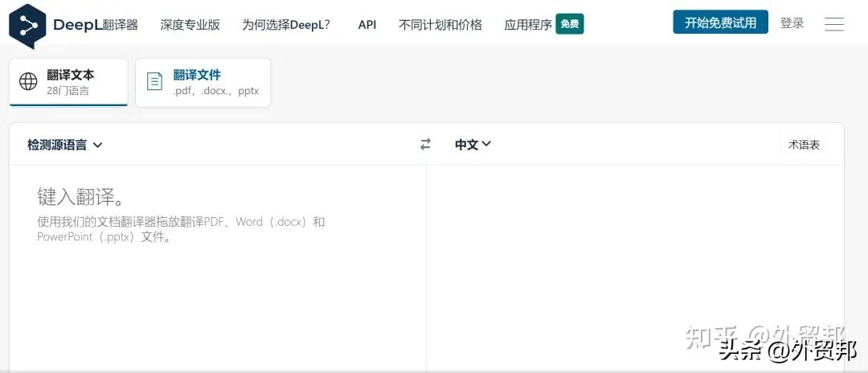Open the 术语表 glossary button
Image resolution: width=868 pixels, height=373 pixels.
coord(804,145)
